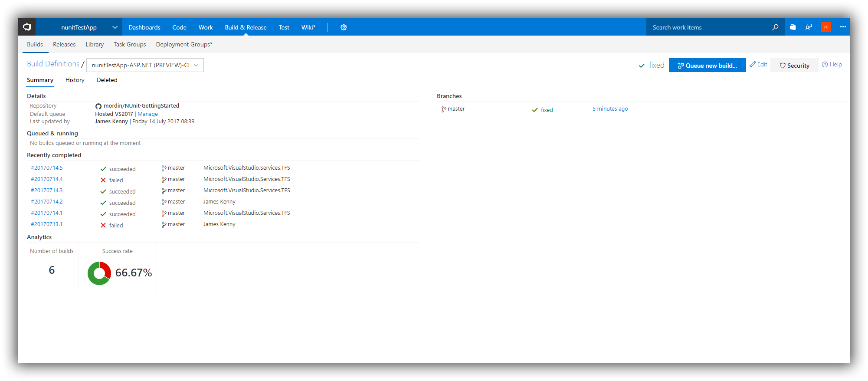868x381 pixels.
Task: Switch to the Releases sub-tab
Action: coord(64,44)
